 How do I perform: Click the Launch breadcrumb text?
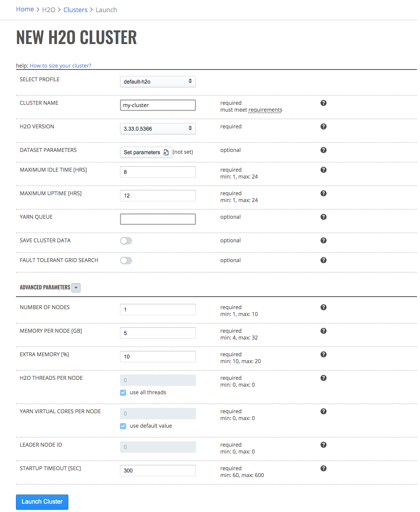(106, 10)
